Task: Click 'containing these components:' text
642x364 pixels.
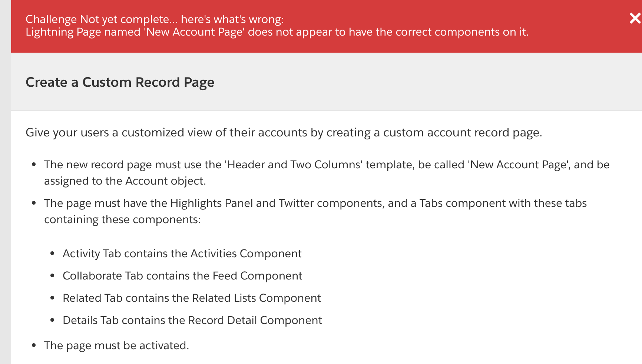Action: [x=122, y=219]
